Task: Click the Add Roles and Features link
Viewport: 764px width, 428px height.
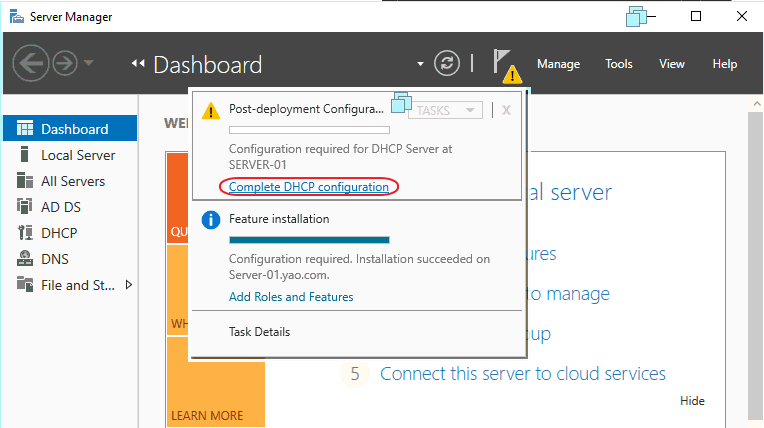Action: tap(291, 297)
